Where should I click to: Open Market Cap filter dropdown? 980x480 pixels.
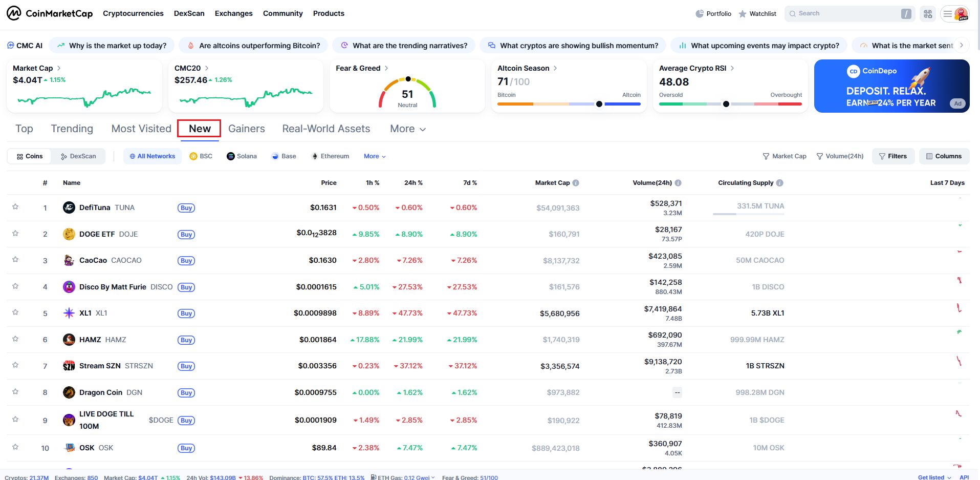[785, 156]
